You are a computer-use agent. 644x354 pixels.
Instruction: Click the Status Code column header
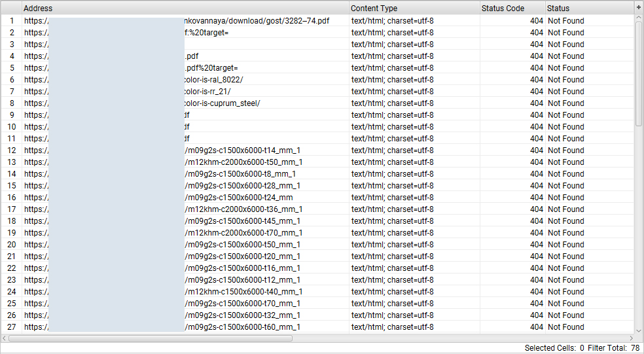pyautogui.click(x=512, y=9)
